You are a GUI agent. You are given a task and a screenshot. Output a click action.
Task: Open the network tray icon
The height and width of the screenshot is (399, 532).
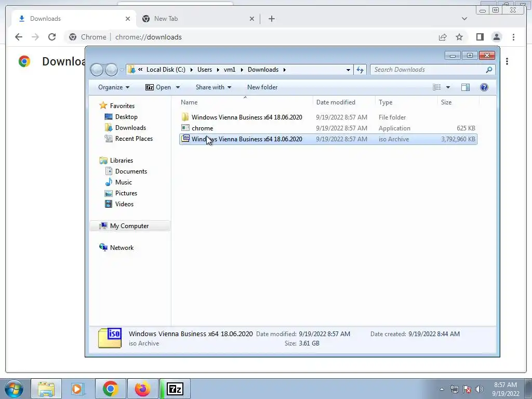tap(454, 389)
